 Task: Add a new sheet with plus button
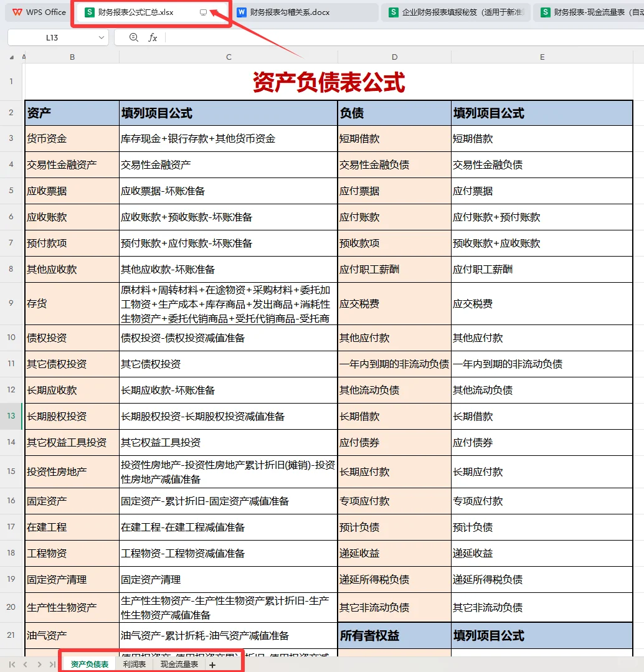(212, 665)
